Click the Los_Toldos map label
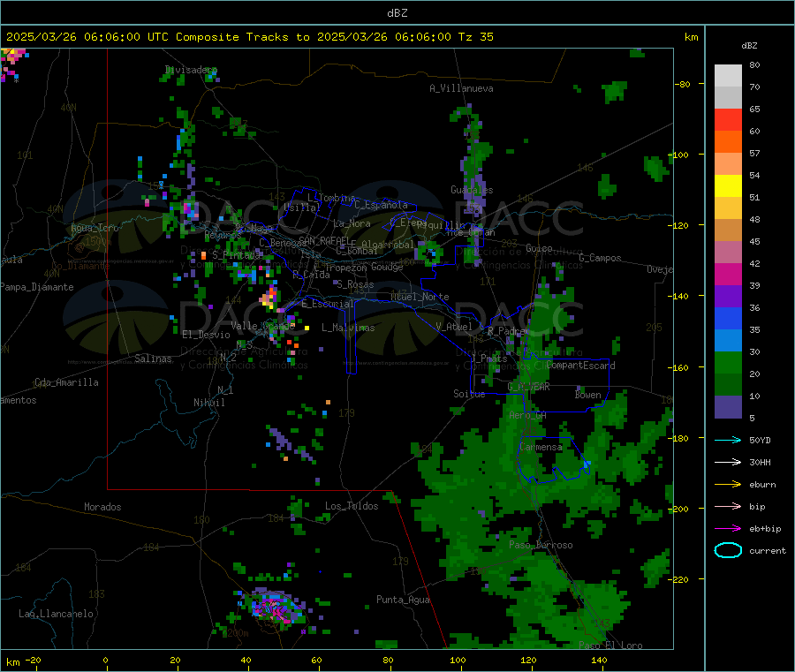The height and width of the screenshot is (672, 795). point(352,506)
